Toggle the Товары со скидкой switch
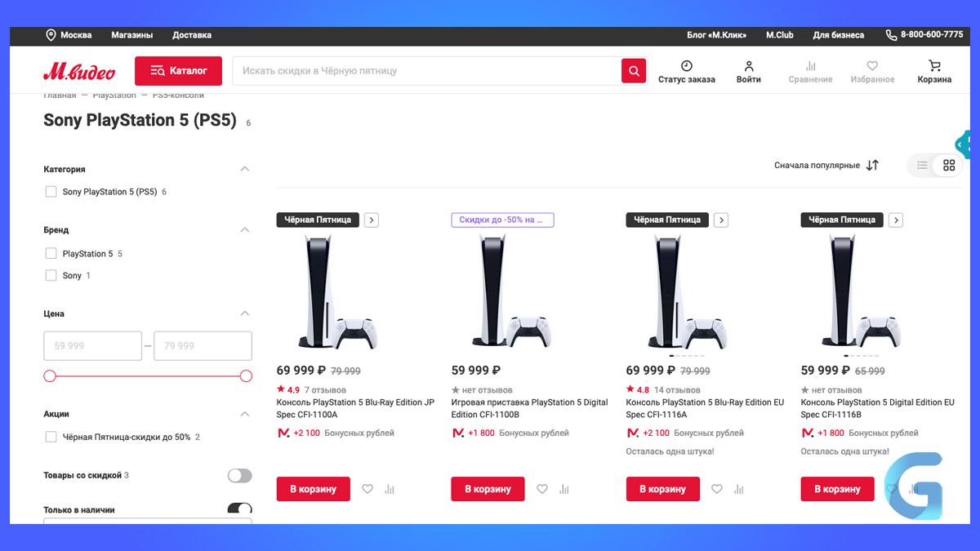980x551 pixels. click(239, 475)
